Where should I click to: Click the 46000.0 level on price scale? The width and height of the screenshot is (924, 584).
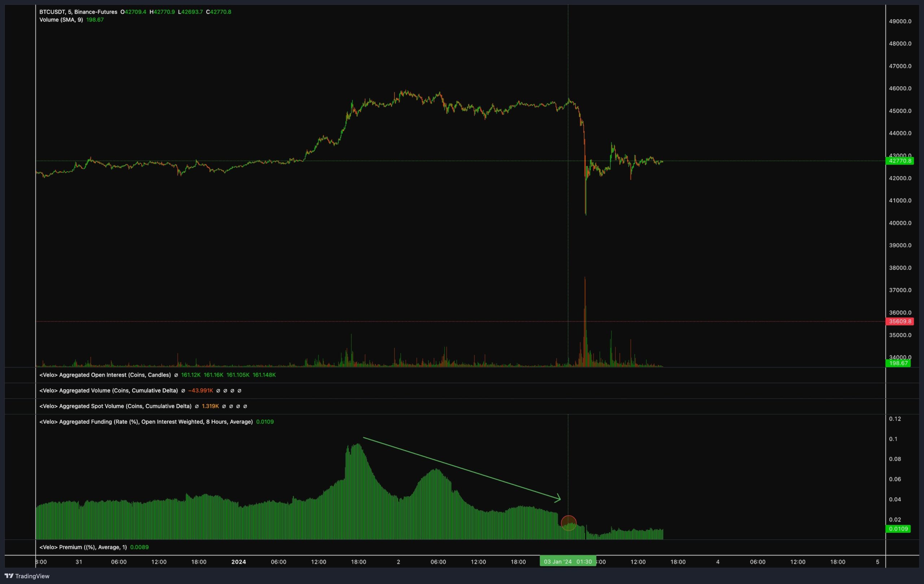coord(900,88)
